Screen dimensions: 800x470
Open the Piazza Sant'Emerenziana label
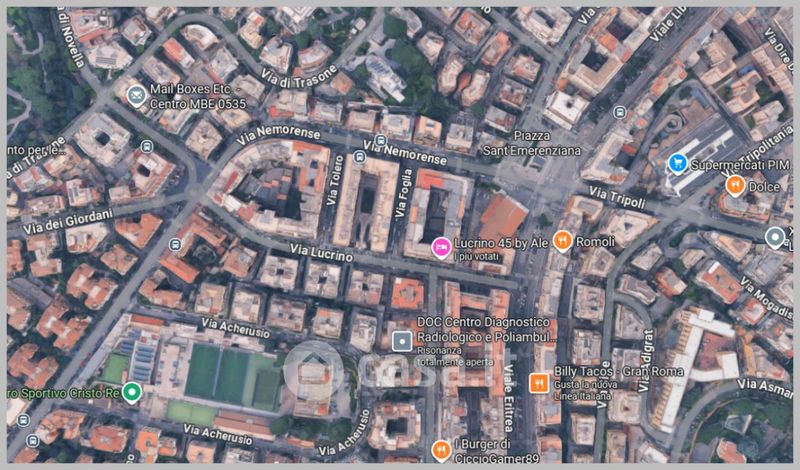(x=532, y=143)
